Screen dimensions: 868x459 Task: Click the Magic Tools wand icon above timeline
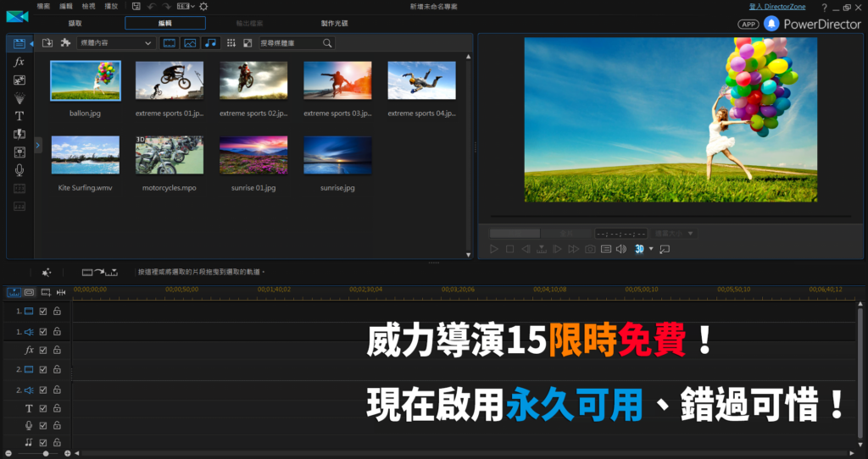(47, 272)
